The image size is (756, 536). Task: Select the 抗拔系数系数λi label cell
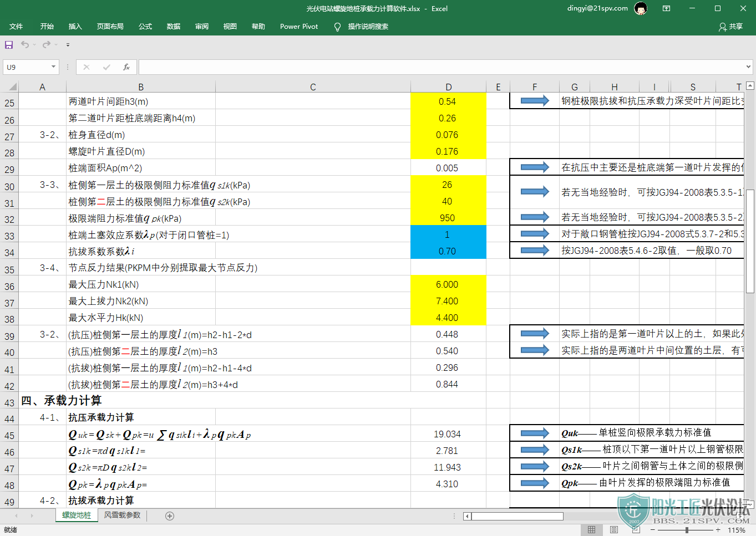[x=141, y=251]
